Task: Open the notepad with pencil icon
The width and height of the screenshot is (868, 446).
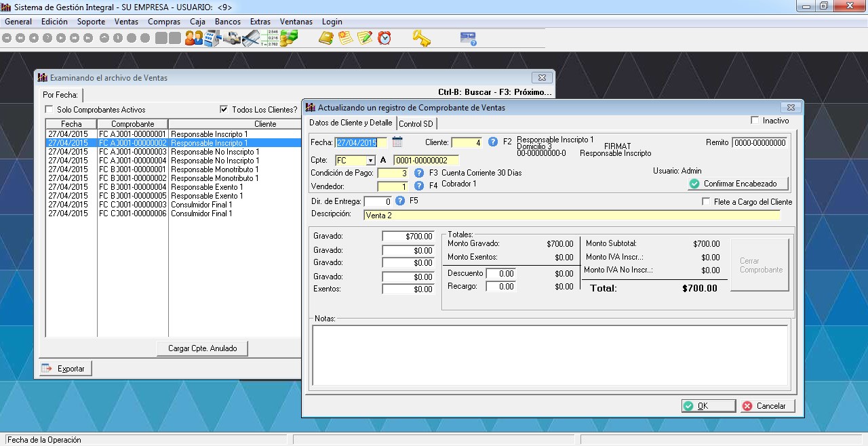Action: click(x=365, y=39)
